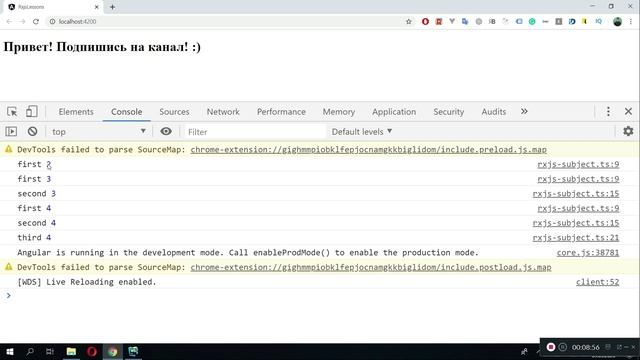640x360 pixels.
Task: Open rxjs-subject.ts:9 link for 'first 4'
Action: [x=578, y=208]
